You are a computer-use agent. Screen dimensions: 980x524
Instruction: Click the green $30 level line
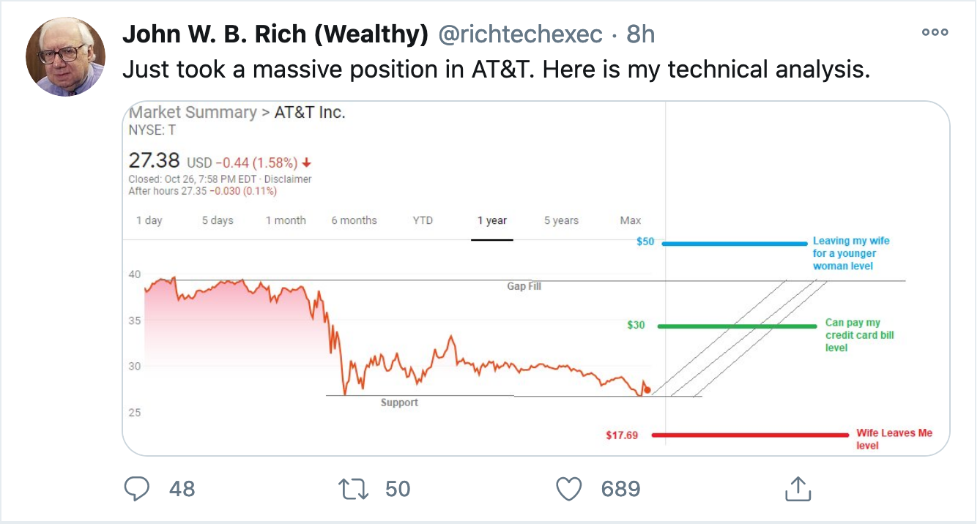[736, 326]
